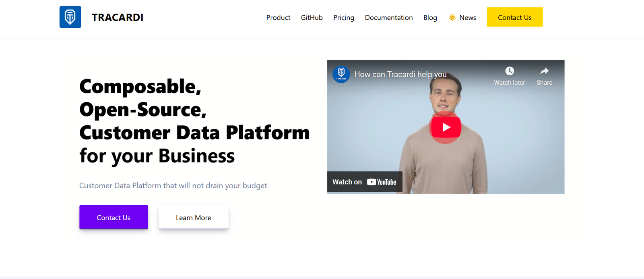Open the video title 'How can Tracardi help you'
Screen dimensions: 644x279
click(400, 74)
